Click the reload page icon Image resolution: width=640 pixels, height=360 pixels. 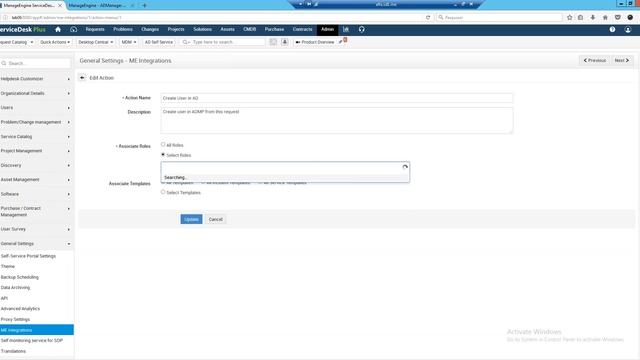coord(428,18)
